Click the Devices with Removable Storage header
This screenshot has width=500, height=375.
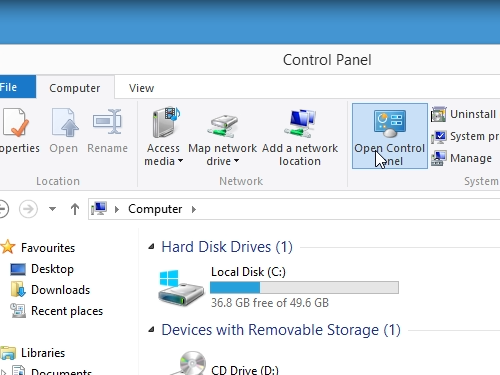click(281, 330)
